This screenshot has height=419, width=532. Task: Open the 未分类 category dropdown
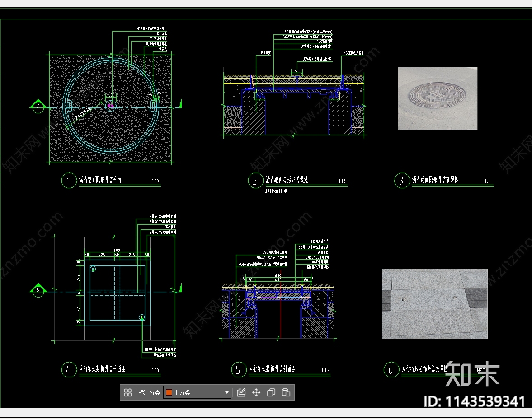point(227,393)
